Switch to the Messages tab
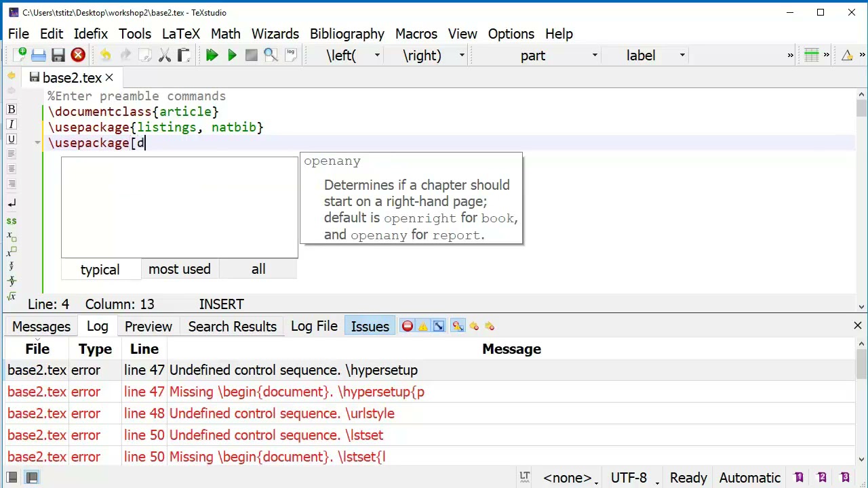Viewport: 868px width, 488px height. point(41,326)
